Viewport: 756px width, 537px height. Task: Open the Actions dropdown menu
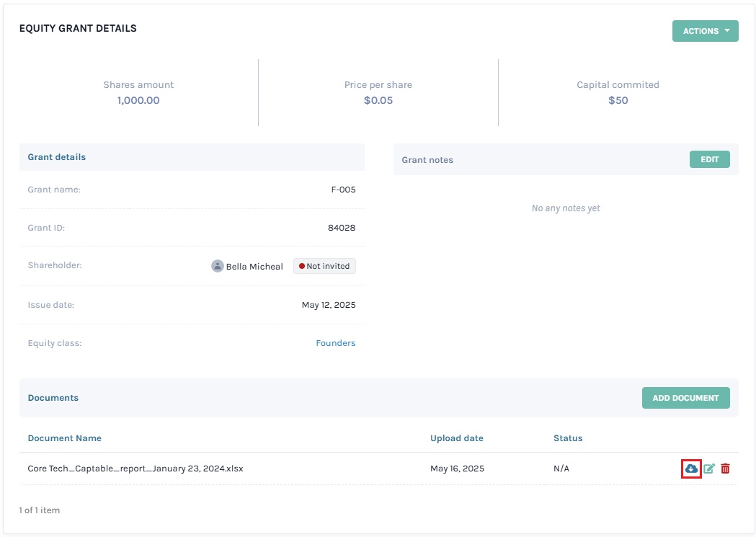click(706, 31)
